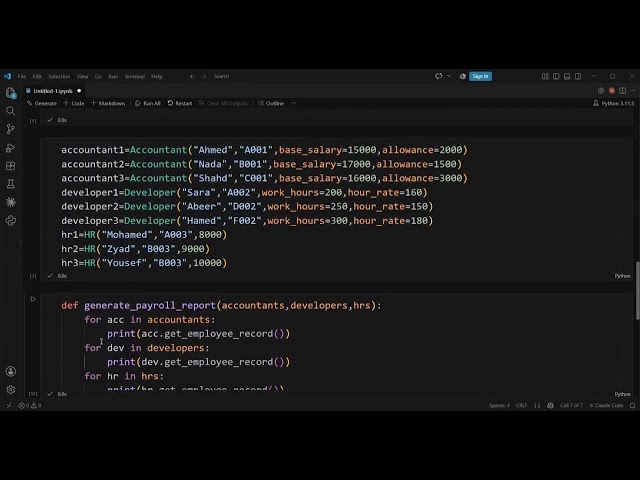640x480 pixels.
Task: Open Edit menu
Action: tap(37, 76)
